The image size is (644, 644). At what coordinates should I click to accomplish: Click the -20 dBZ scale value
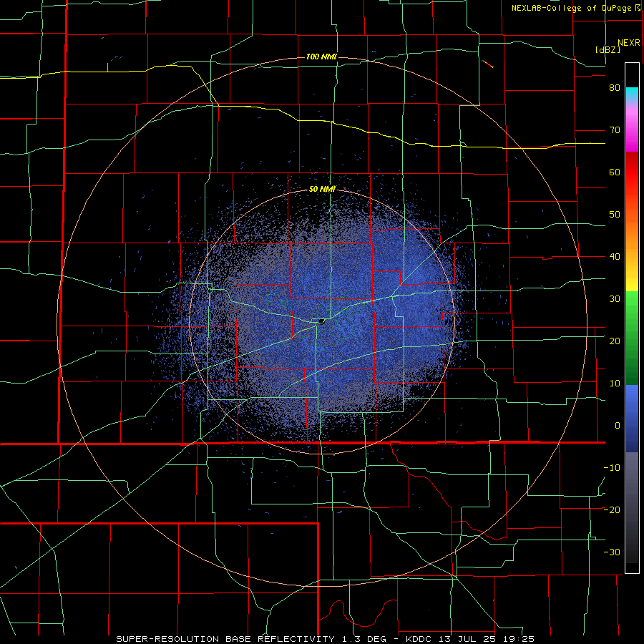pyautogui.click(x=612, y=509)
